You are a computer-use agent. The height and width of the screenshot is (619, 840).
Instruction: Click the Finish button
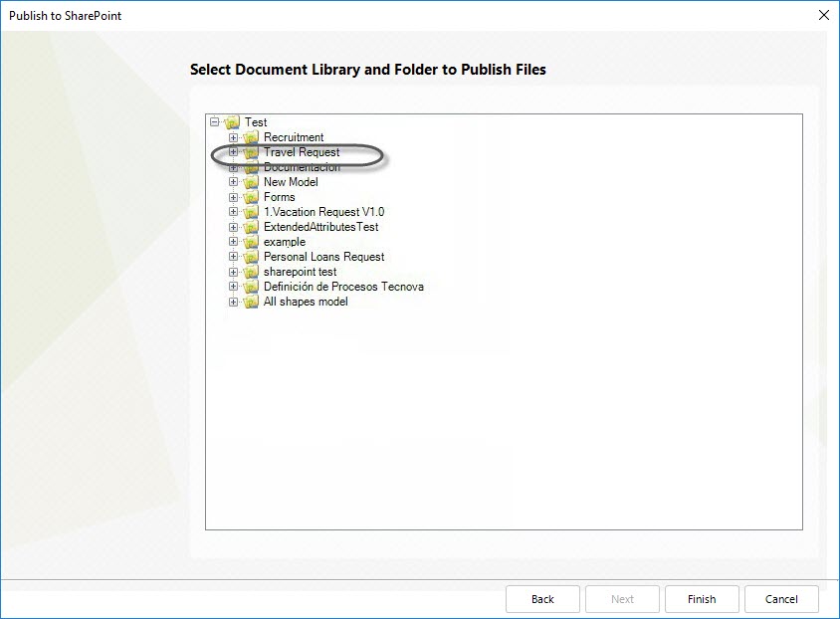pos(702,599)
